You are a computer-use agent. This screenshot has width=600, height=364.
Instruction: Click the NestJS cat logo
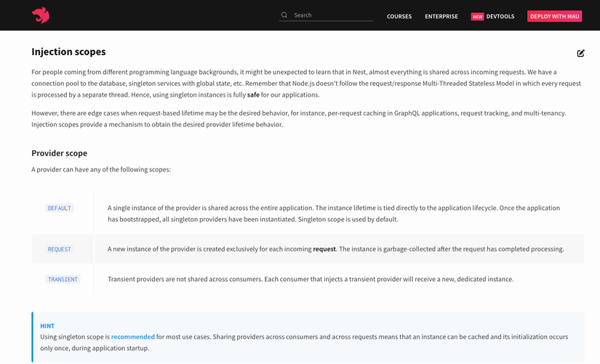pos(41,15)
